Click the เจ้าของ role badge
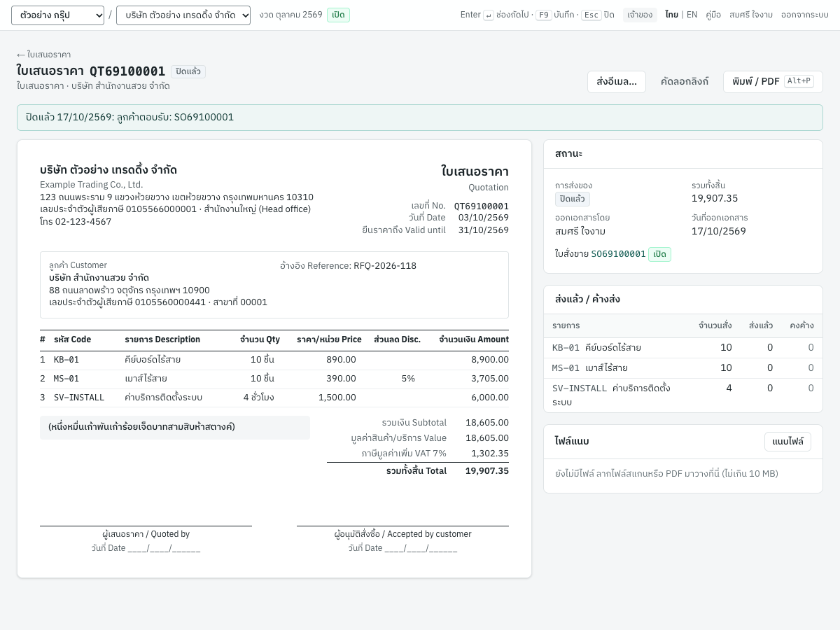Screen dimensions: 840x630 [x=640, y=15]
